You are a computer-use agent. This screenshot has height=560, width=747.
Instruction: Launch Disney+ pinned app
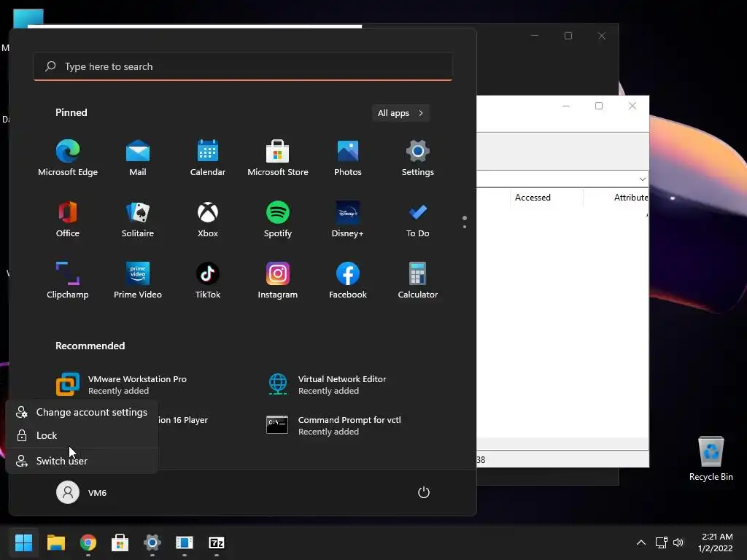pos(348,220)
